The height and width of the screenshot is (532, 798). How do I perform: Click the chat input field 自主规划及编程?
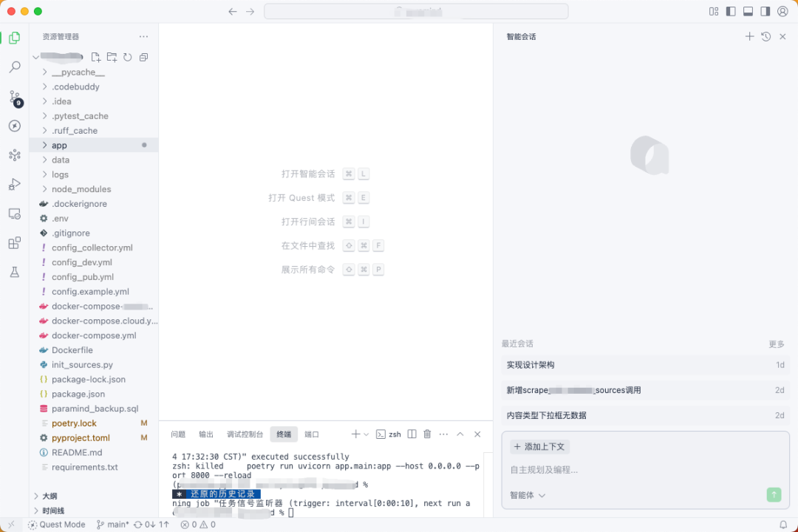coord(645,469)
